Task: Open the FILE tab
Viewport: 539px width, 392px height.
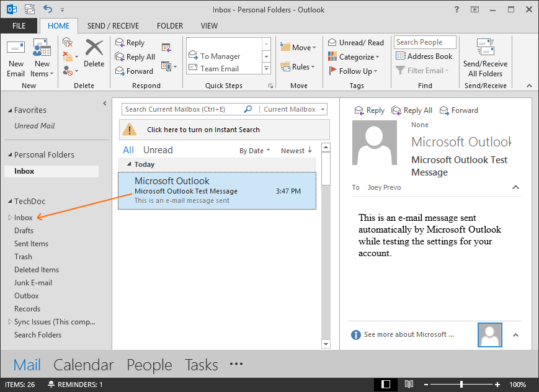Action: click(x=19, y=26)
